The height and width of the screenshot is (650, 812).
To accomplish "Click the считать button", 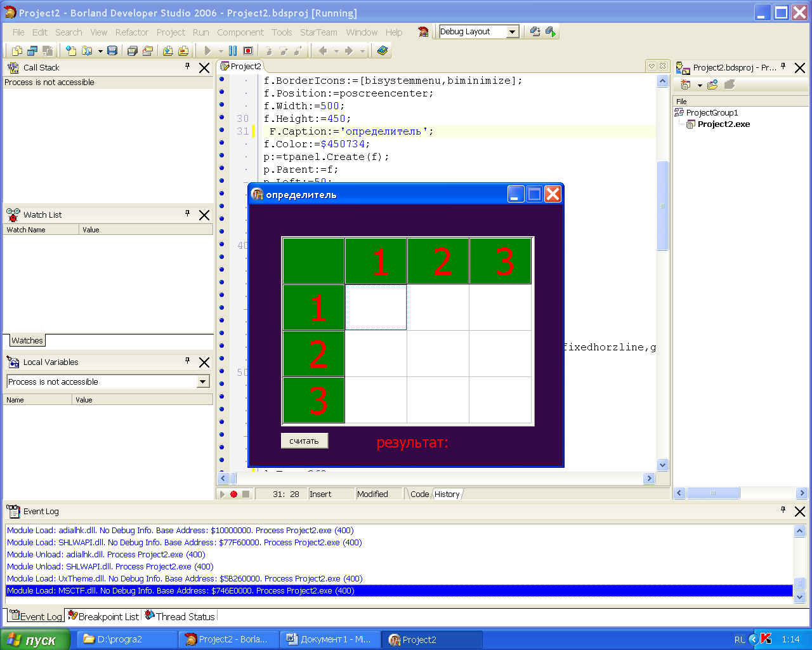I will pos(304,441).
